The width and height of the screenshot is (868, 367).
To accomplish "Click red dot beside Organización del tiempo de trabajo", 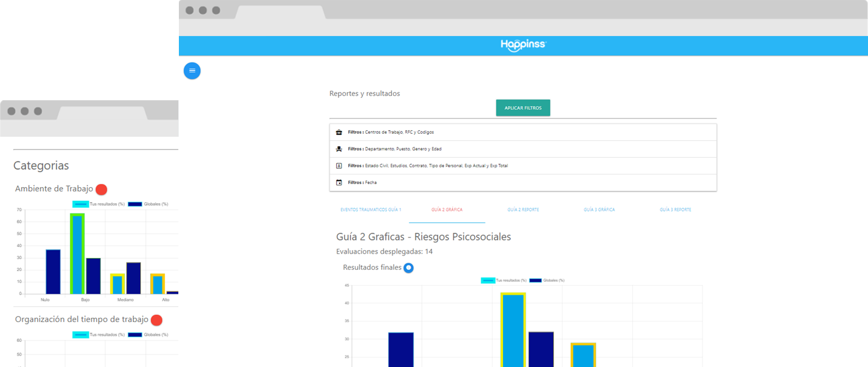I will pos(157,320).
